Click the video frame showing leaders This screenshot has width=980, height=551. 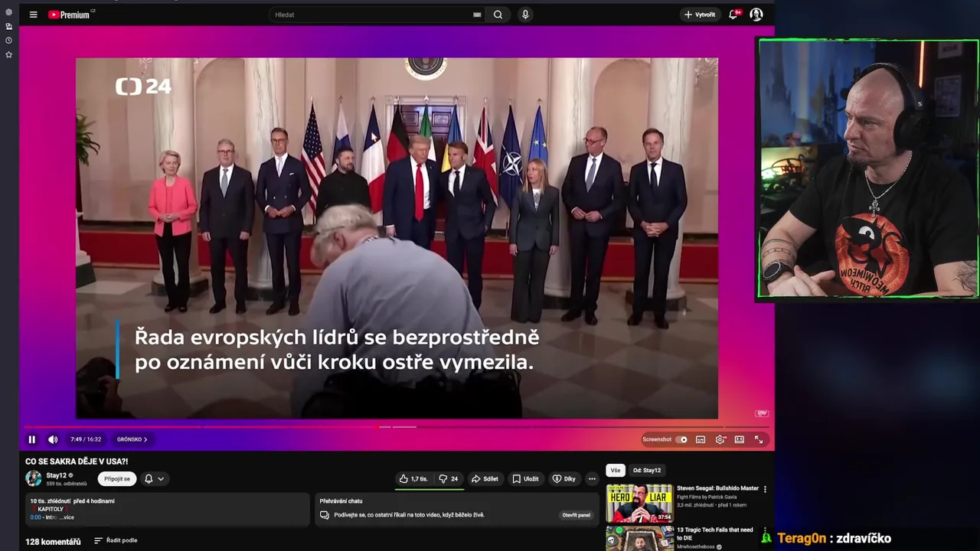pos(397,238)
